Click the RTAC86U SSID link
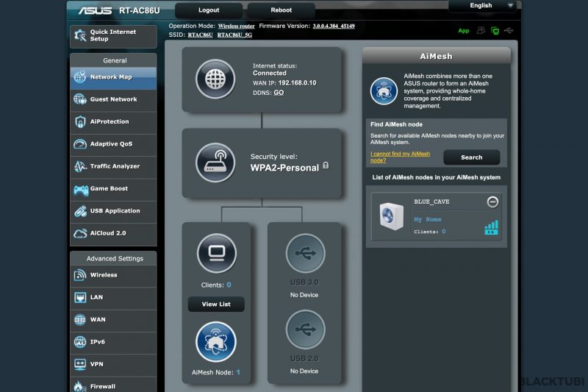This screenshot has height=392, width=588. click(200, 35)
